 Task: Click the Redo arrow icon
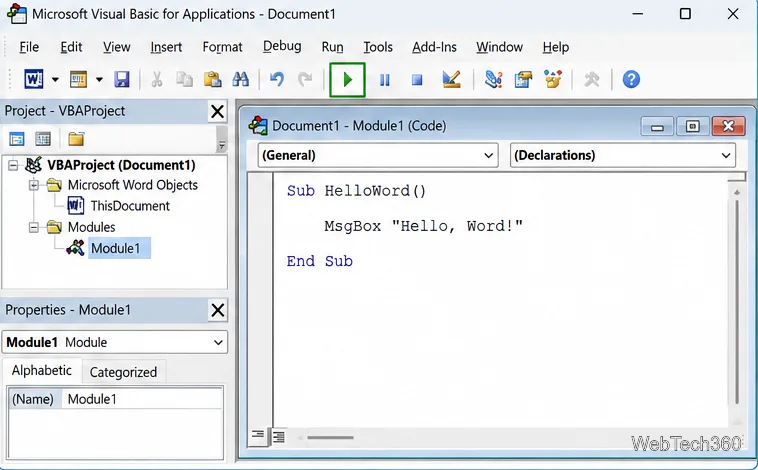[305, 79]
